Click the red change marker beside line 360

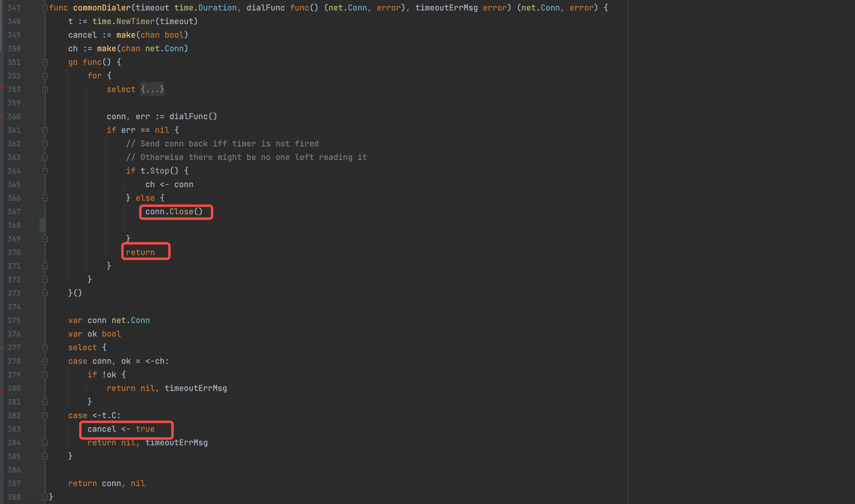pyautogui.click(x=1, y=116)
